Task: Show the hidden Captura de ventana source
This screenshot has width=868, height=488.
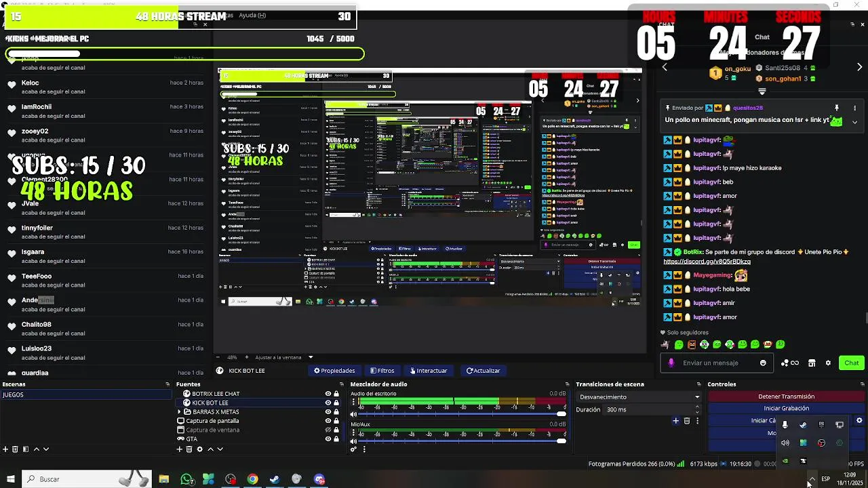Action: (x=328, y=430)
